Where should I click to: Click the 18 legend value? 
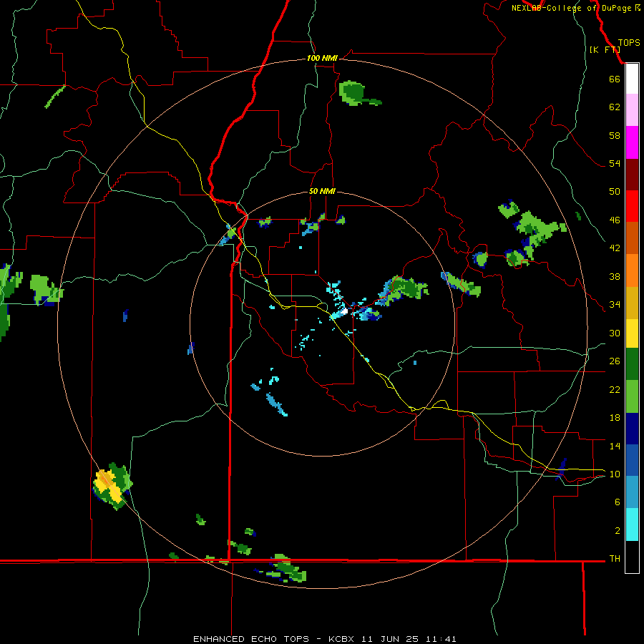pos(615,418)
